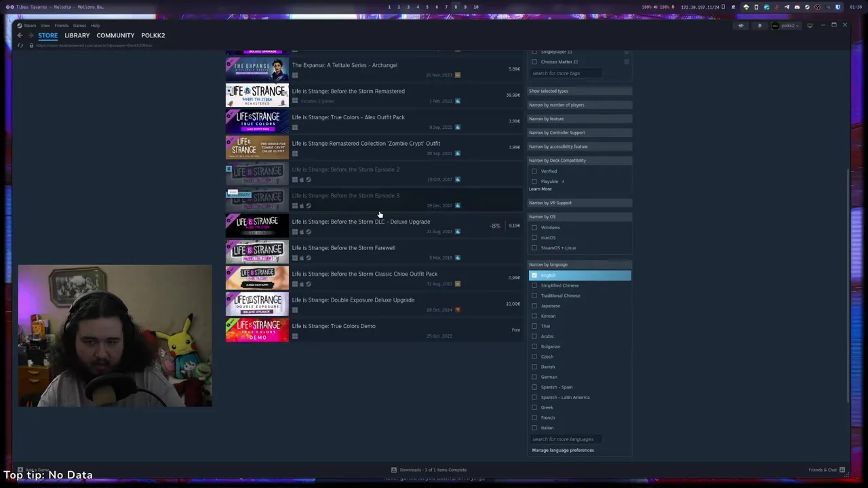This screenshot has height=488, width=868.
Task: Open the Friends menu
Action: (61, 26)
